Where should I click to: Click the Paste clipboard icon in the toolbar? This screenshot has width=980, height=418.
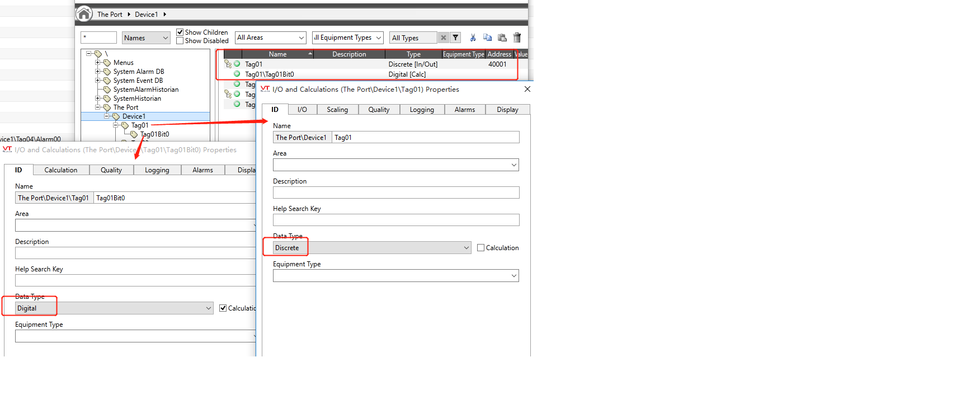pos(502,37)
